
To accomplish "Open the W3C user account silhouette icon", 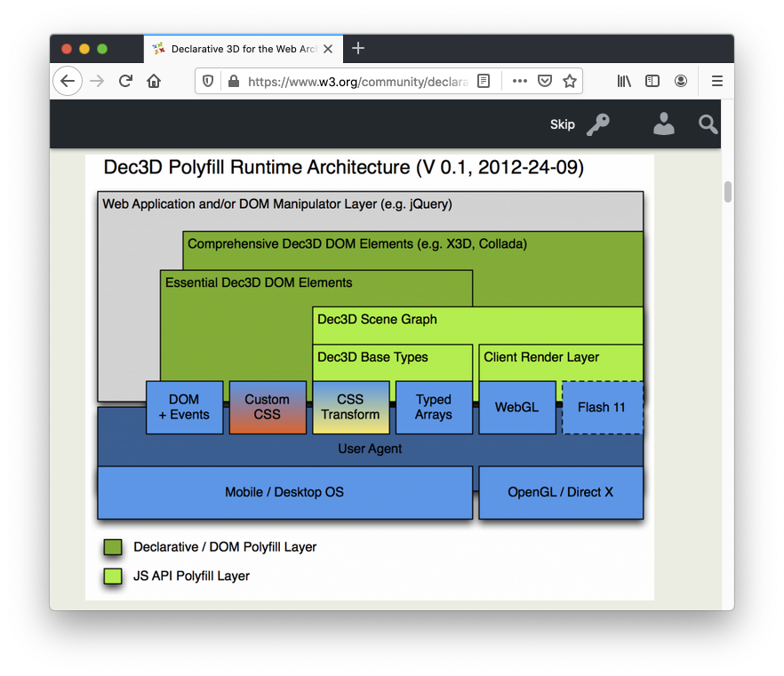I will click(x=664, y=124).
